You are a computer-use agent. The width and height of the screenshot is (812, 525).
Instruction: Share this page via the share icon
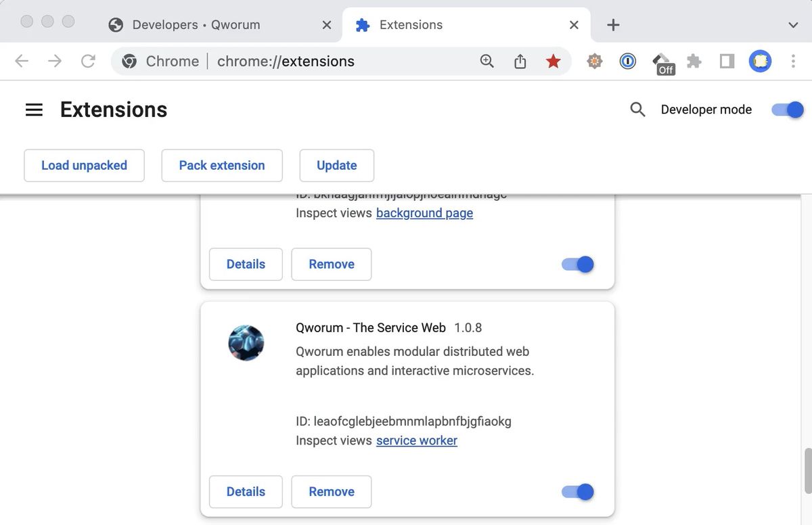tap(520, 62)
